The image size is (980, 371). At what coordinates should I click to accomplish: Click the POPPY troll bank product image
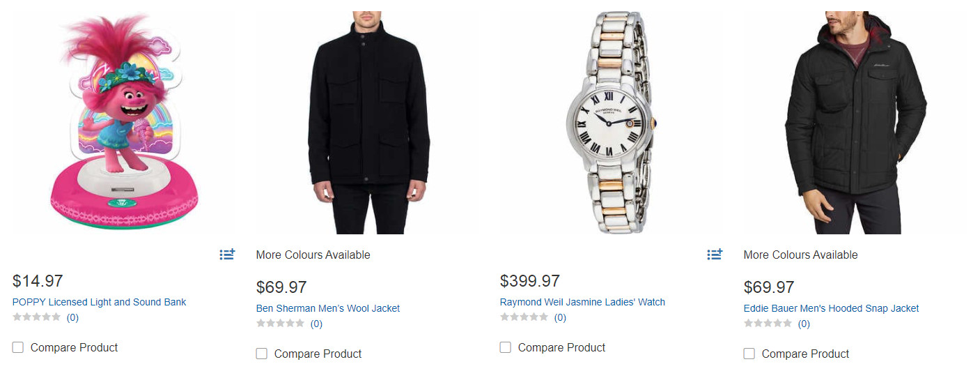point(117,123)
